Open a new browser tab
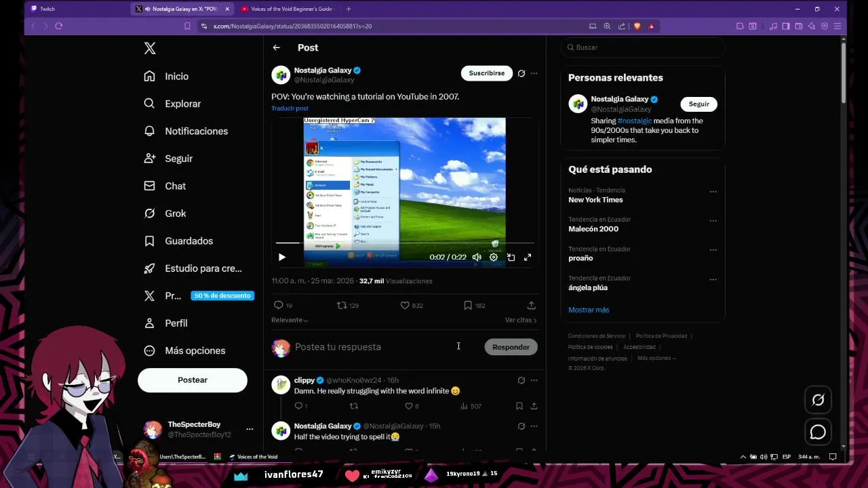The height and width of the screenshot is (488, 868). (x=349, y=9)
